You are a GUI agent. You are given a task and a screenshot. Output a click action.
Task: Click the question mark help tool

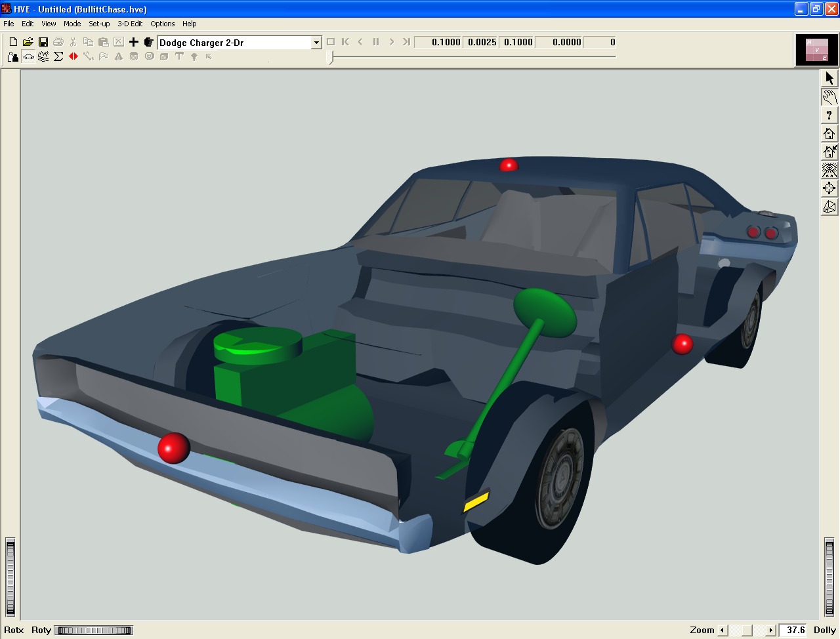(x=829, y=115)
